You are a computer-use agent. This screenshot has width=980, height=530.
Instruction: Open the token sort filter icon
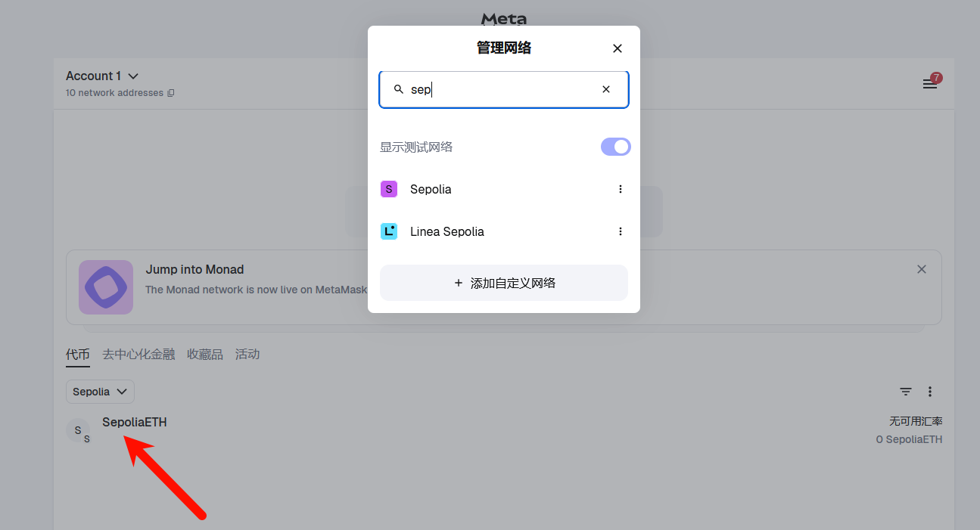point(905,392)
